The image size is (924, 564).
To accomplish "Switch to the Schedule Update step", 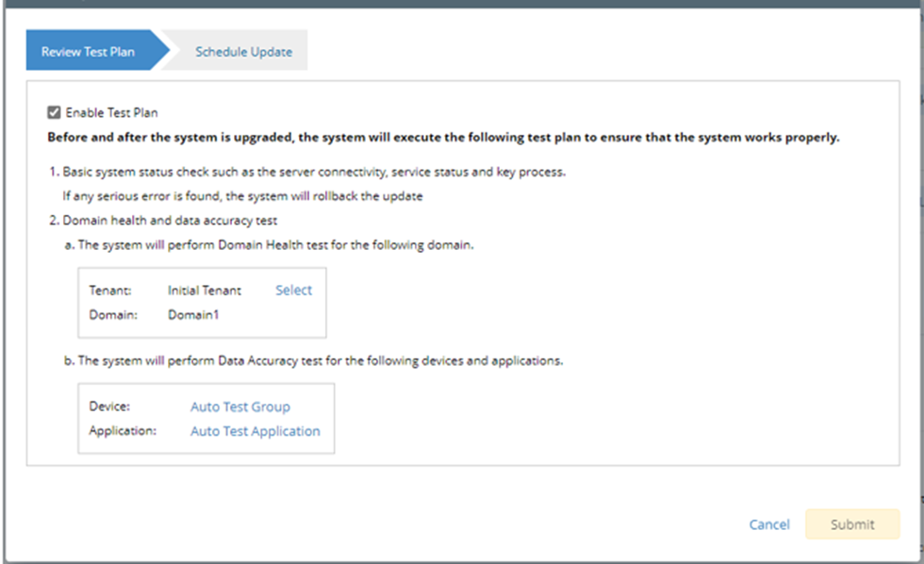I will pos(243,52).
